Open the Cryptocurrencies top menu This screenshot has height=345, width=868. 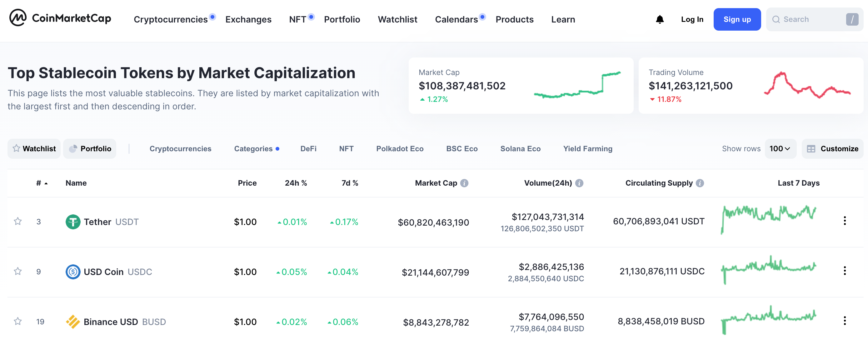(x=171, y=20)
